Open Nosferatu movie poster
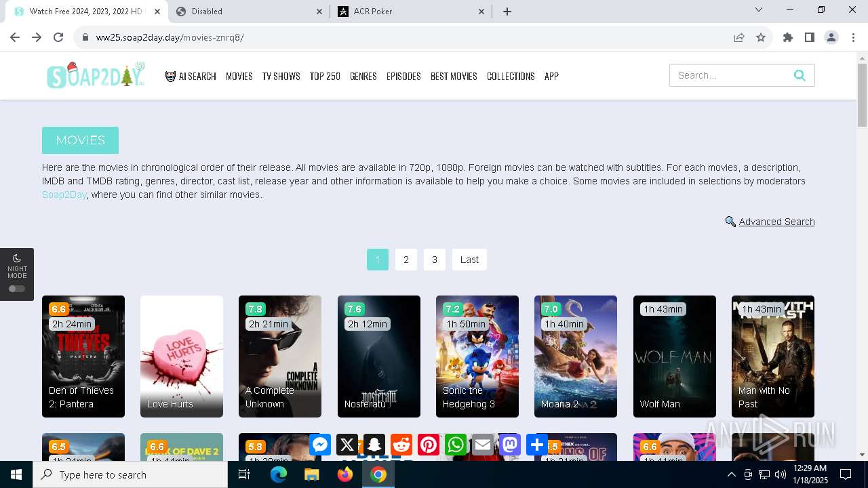The width and height of the screenshot is (868, 488). pyautogui.click(x=379, y=357)
